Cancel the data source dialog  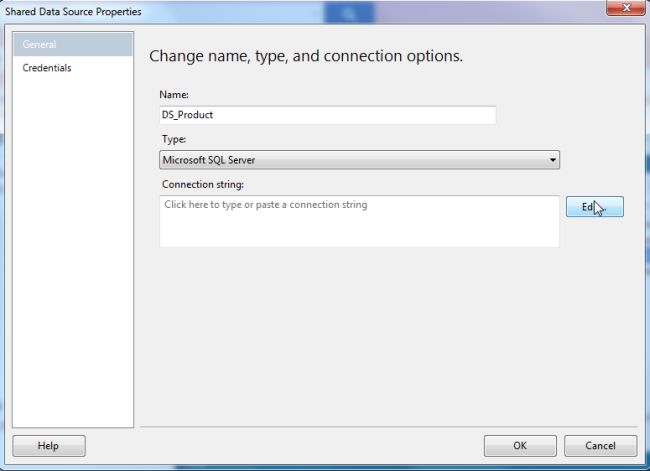tap(600, 446)
